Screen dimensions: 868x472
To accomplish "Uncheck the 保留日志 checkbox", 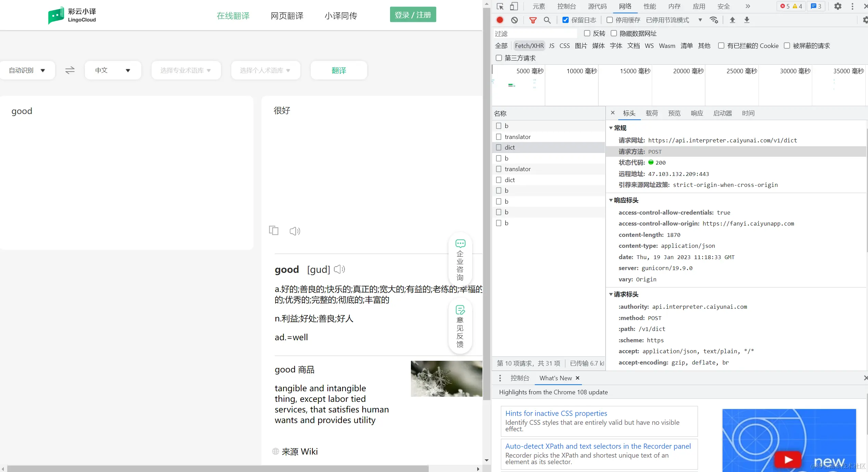I will 565,20.
